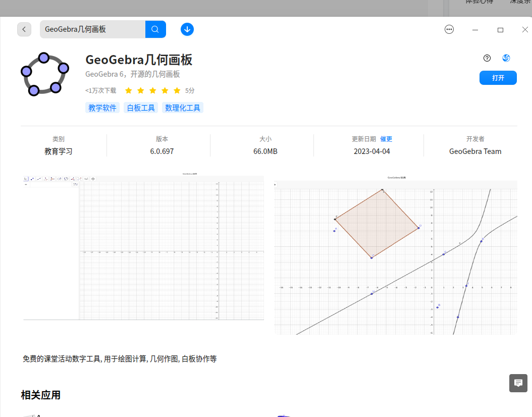Click the subtitle GeoGebra 6，开源的几何画板
532x417 pixels.
(x=132, y=74)
